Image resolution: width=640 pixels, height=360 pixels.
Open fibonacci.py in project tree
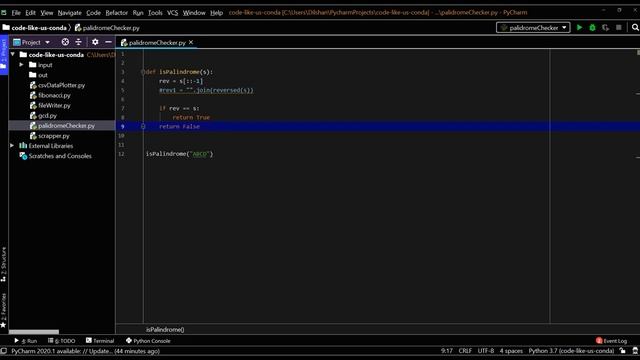[x=54, y=96]
